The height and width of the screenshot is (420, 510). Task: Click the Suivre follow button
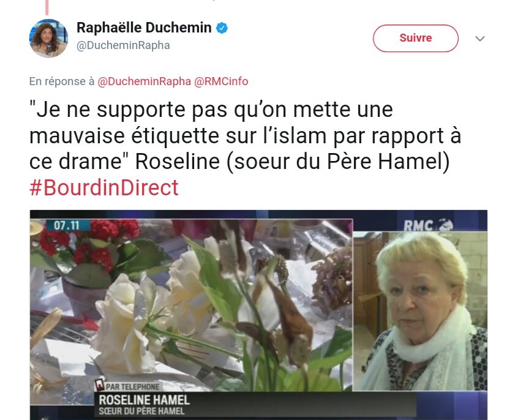tap(415, 38)
